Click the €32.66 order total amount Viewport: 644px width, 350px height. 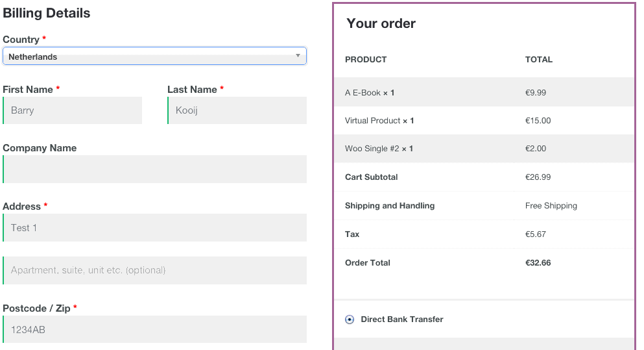538,263
